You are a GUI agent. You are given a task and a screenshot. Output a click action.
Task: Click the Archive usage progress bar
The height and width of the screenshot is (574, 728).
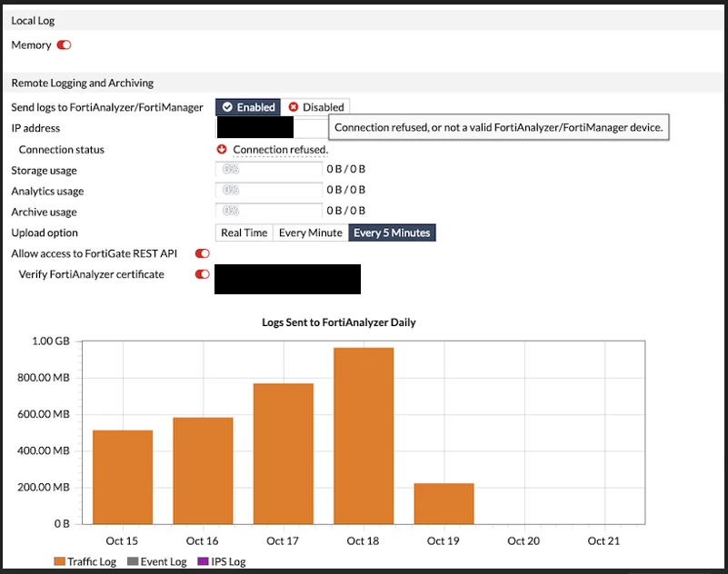(x=269, y=211)
